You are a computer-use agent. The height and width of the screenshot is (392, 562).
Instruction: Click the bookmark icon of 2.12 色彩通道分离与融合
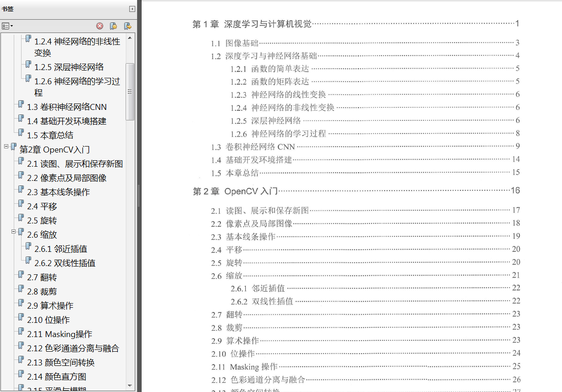(x=21, y=346)
